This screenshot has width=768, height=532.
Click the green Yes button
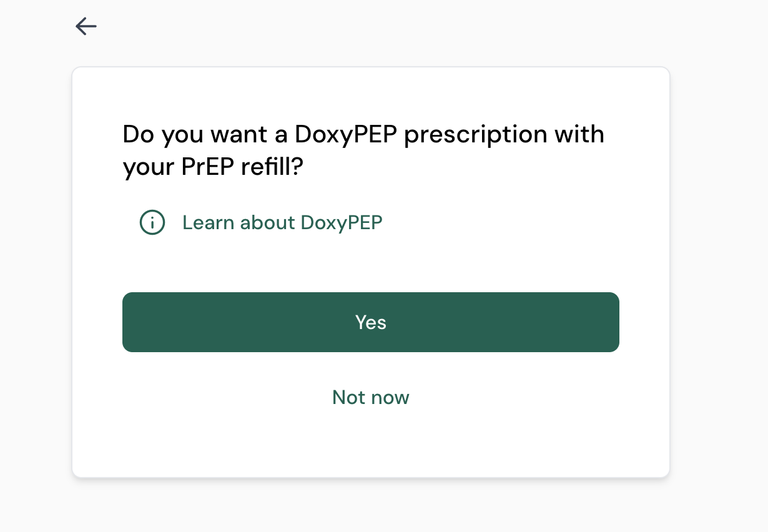point(371,322)
